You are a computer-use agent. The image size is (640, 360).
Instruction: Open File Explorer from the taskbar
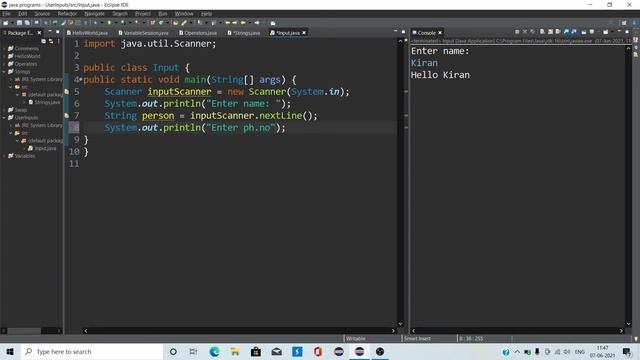235,351
